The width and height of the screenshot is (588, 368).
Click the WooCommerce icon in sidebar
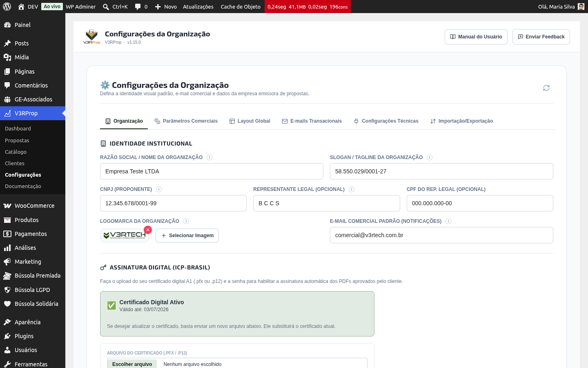tap(7, 206)
